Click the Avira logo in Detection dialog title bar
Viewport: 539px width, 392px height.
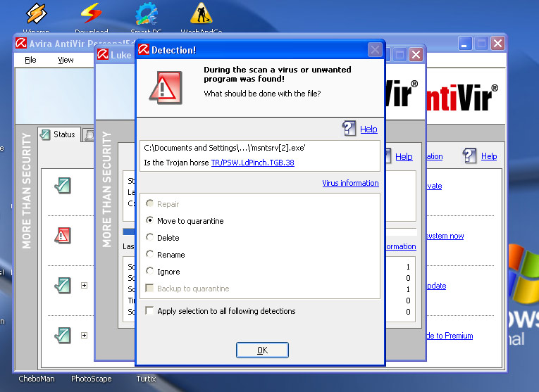coord(143,49)
